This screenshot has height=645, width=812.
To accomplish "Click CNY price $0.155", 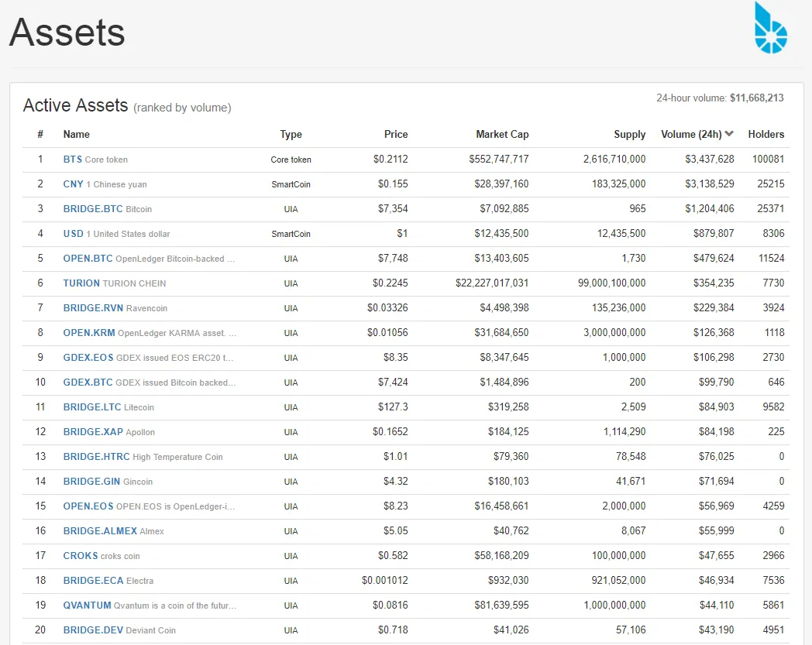I will [x=393, y=184].
